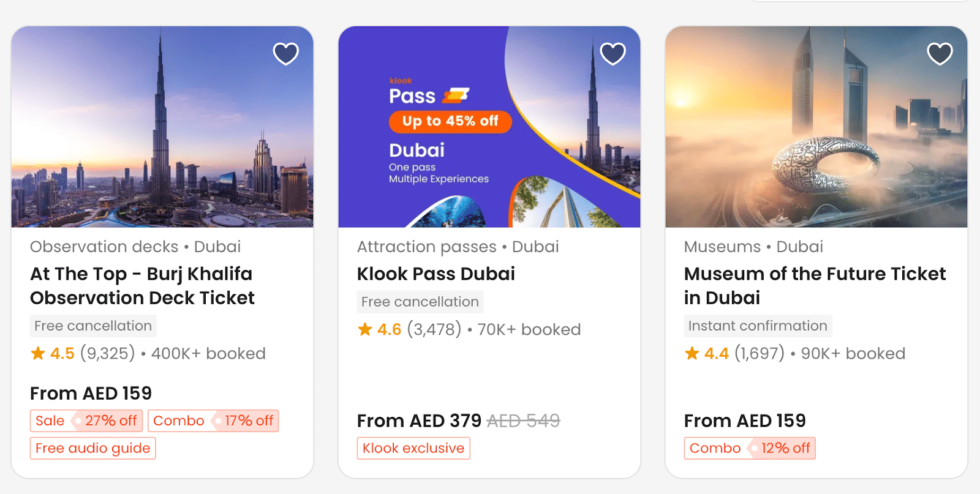Screen dimensions: 980x494
Task: Click the Sale 27% off tag
Action: [86, 421]
